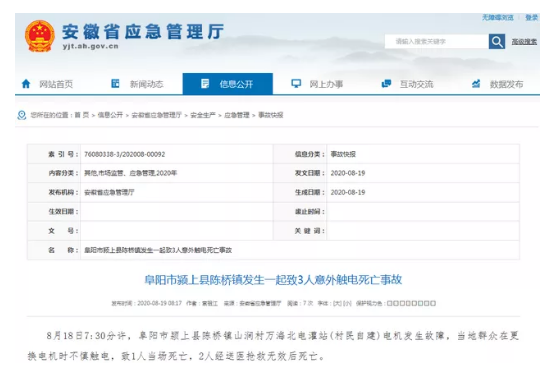
Task: Go to 安全生产 in breadcrumb
Action: click(203, 115)
